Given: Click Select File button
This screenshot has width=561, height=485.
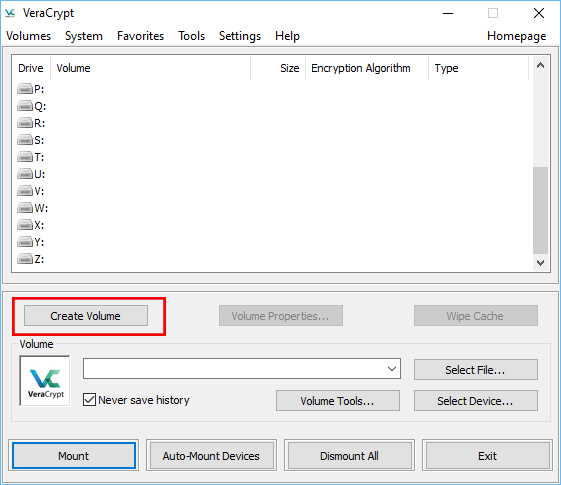Looking at the screenshot, I should pos(476,370).
